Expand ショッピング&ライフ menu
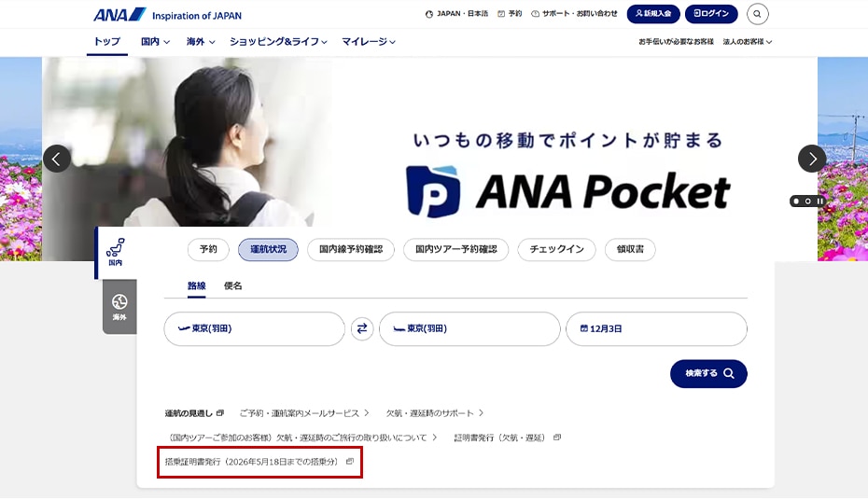This screenshot has width=868, height=500. point(278,41)
